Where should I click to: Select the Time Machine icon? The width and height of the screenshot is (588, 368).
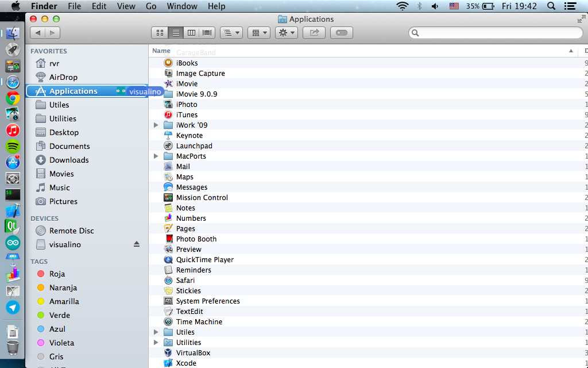coord(168,322)
